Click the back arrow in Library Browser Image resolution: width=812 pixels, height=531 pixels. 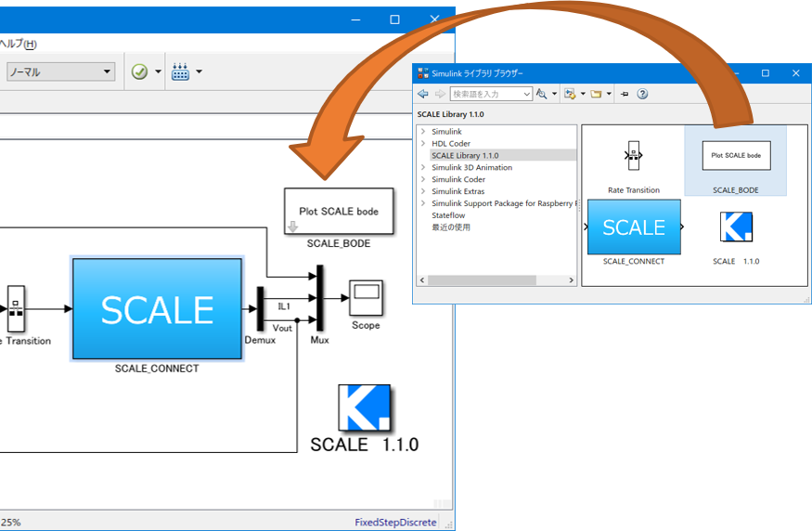point(423,94)
